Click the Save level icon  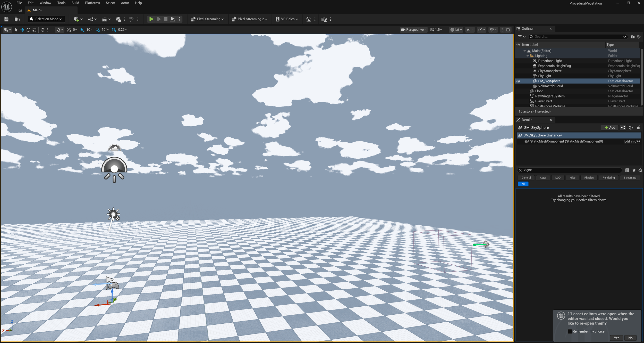pos(6,19)
